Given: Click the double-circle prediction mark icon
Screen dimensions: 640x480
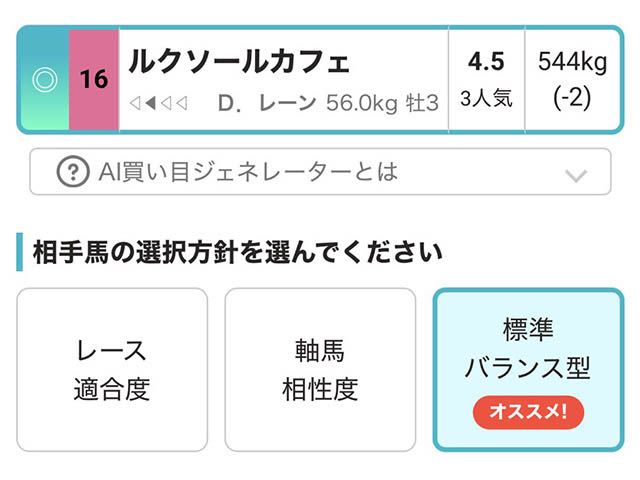Looking at the screenshot, I should coord(44,80).
